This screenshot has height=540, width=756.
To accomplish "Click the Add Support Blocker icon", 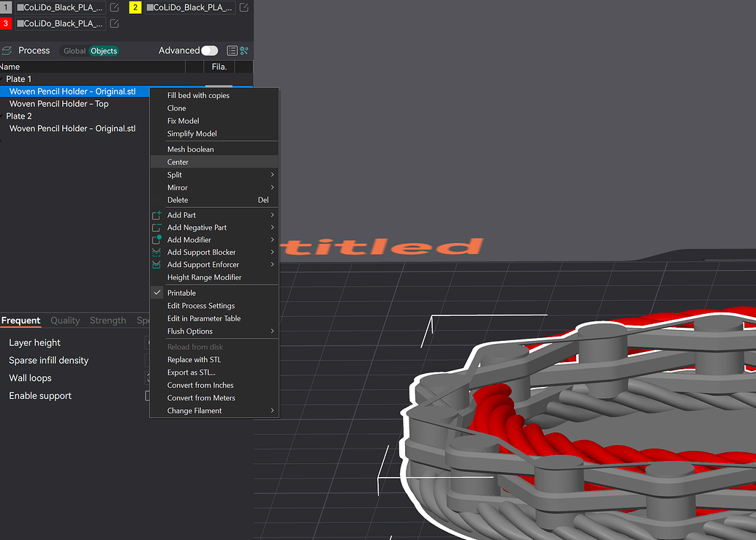I will pos(156,252).
